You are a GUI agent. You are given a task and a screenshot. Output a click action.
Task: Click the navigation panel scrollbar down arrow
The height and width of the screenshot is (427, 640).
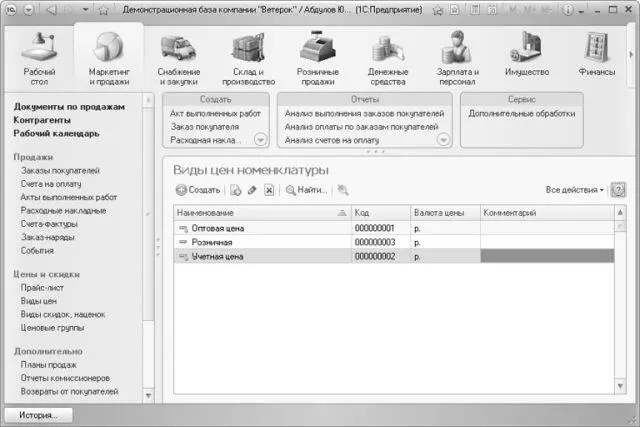click(x=148, y=395)
